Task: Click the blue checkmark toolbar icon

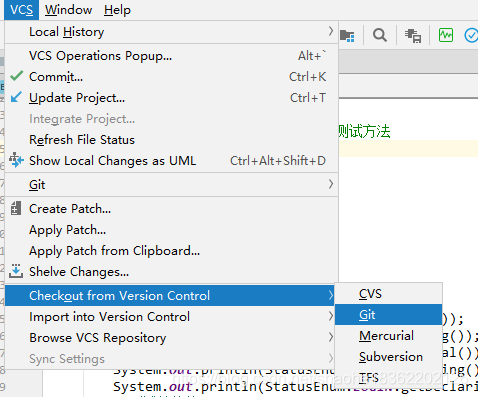Action: pyautogui.click(x=471, y=35)
